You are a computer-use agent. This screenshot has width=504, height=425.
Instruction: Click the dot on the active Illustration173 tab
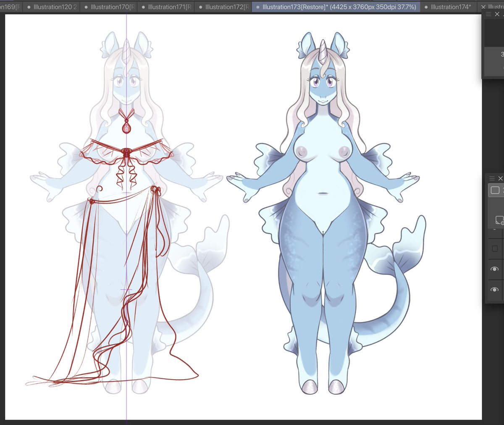[257, 7]
